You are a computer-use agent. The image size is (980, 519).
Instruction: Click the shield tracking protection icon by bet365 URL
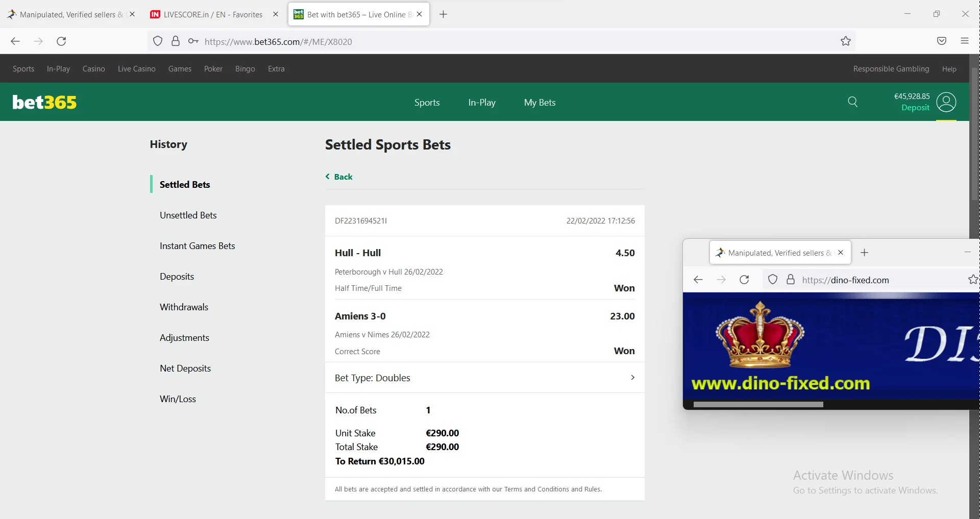[158, 41]
